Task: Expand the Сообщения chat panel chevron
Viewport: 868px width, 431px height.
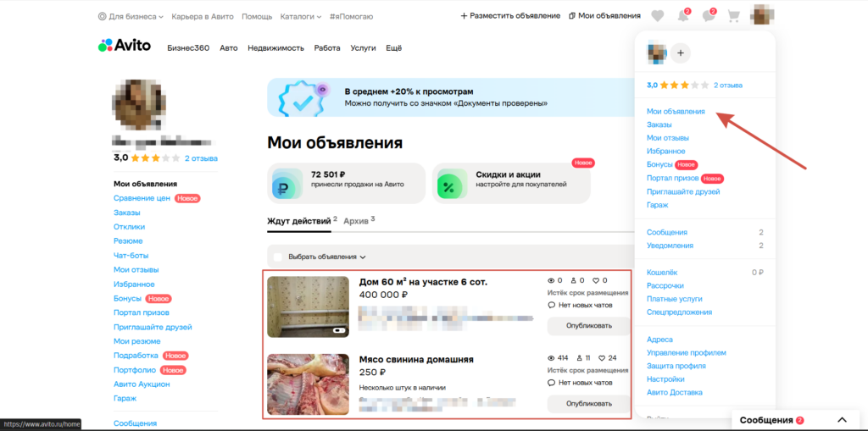Action: (842, 420)
